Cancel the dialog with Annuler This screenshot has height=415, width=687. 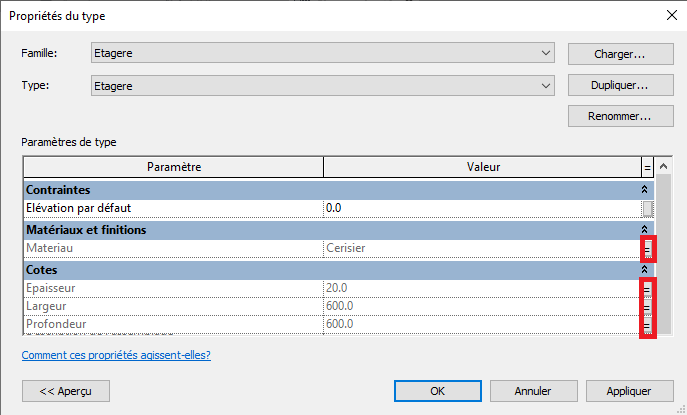(533, 391)
